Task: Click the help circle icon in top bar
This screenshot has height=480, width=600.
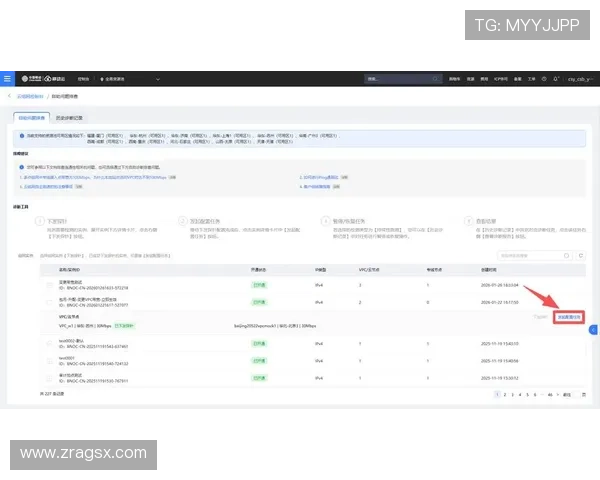Action: pos(544,79)
